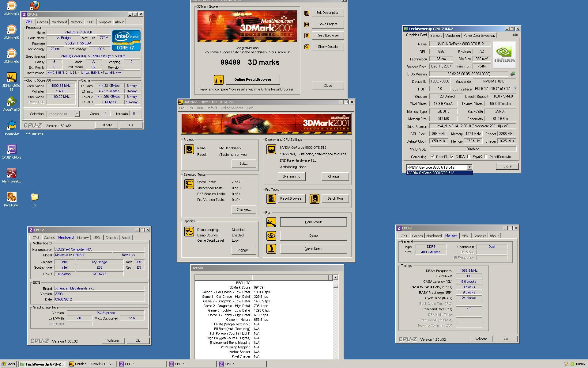Click the bus interface question mark icon

click(x=515, y=89)
